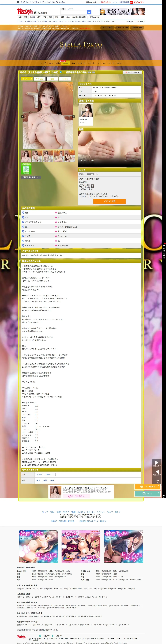Go to 次の女の子 with the right arrow

pyautogui.click(x=157, y=464)
